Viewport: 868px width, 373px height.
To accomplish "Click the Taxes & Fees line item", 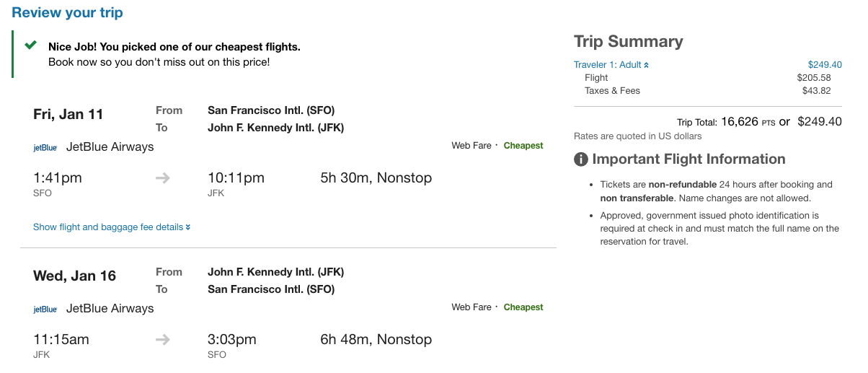I will tap(612, 91).
